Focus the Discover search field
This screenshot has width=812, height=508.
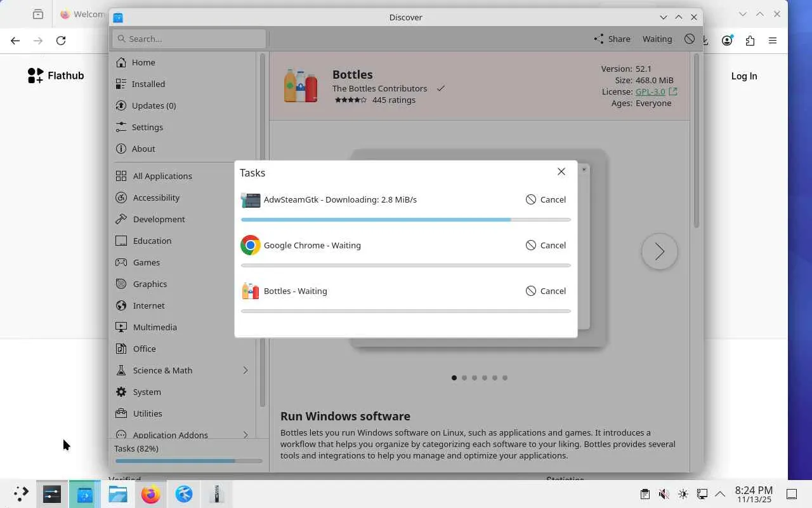(x=189, y=39)
